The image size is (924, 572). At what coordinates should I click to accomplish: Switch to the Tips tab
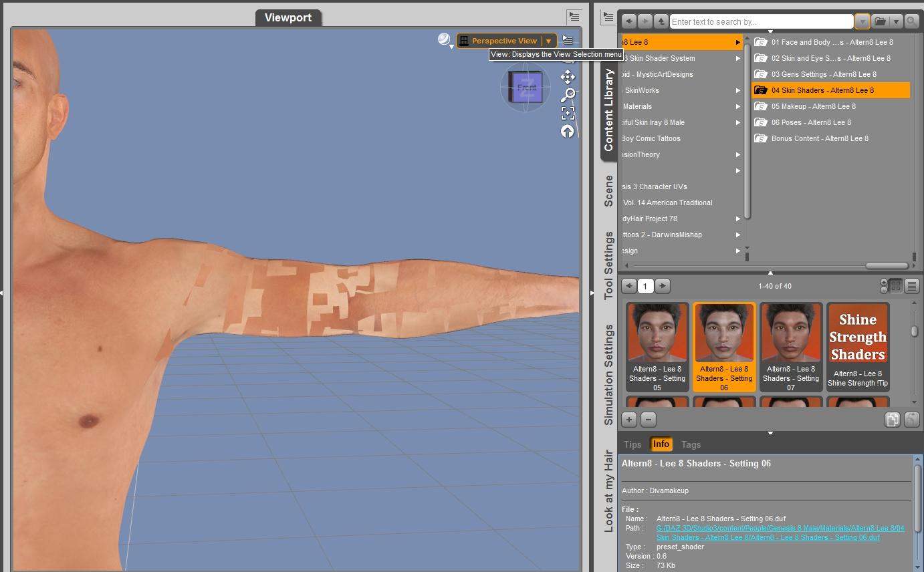[x=632, y=444]
